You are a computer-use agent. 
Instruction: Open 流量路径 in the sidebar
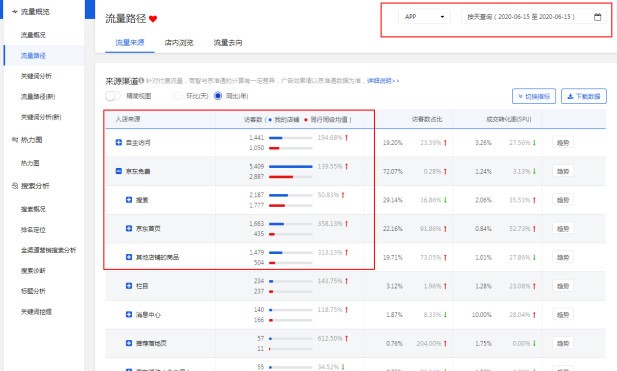[x=33, y=55]
